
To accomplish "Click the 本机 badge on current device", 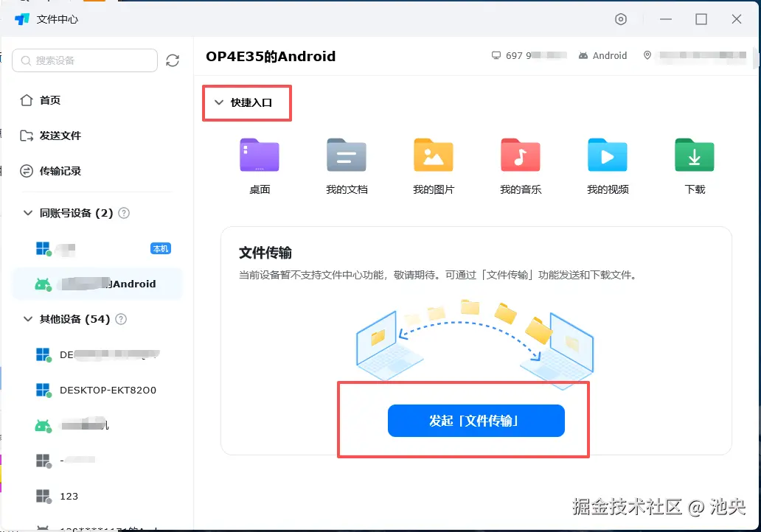I will [x=161, y=249].
